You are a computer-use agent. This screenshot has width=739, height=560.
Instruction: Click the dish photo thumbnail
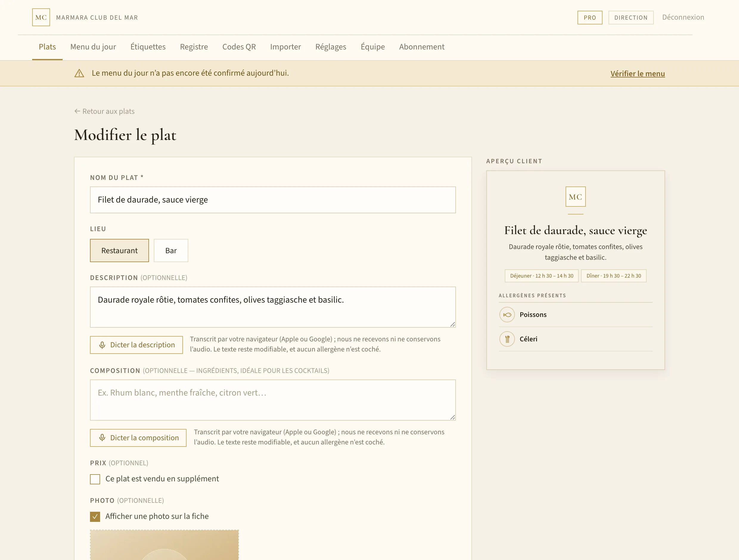pyautogui.click(x=164, y=545)
